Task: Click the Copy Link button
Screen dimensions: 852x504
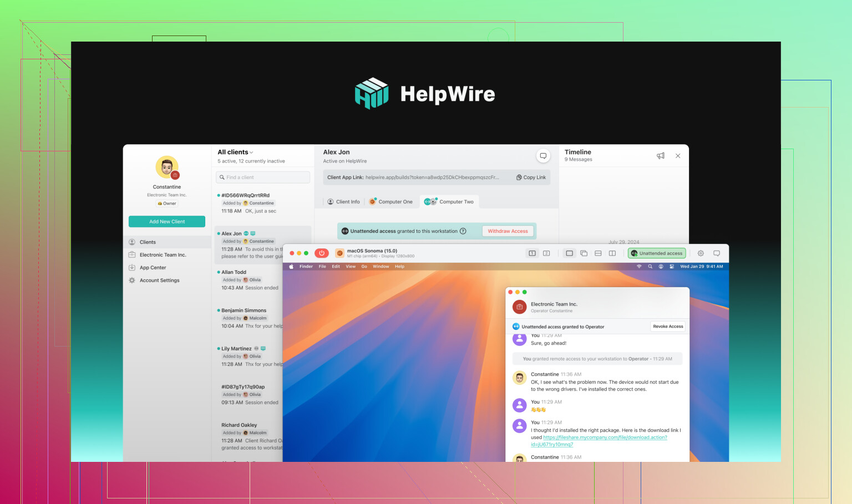Action: click(531, 177)
